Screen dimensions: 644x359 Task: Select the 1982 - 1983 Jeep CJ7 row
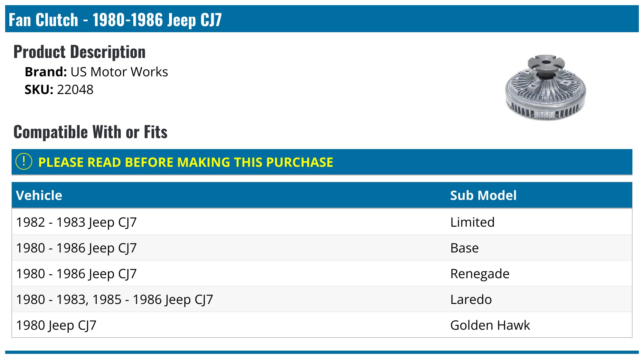(76, 222)
